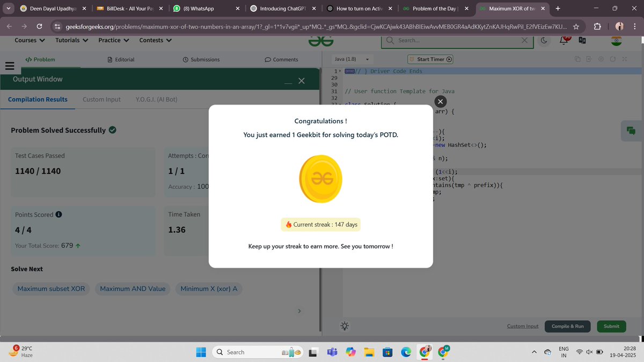Clear the search box with its X
The width and height of the screenshot is (644, 362).
[524, 40]
